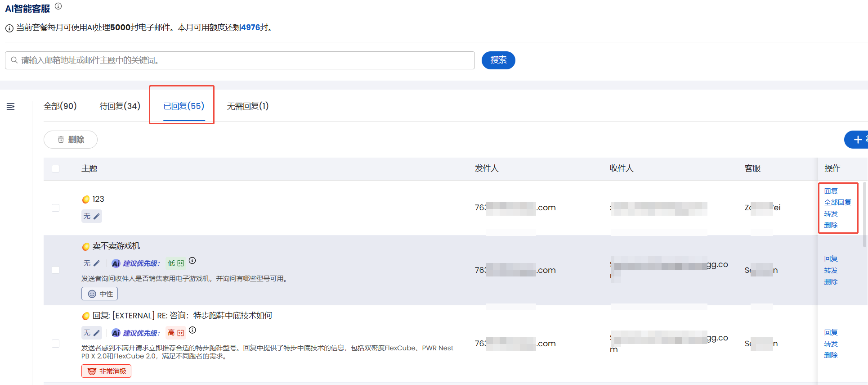Open the email titled 卖不卖游戏机

(116, 246)
